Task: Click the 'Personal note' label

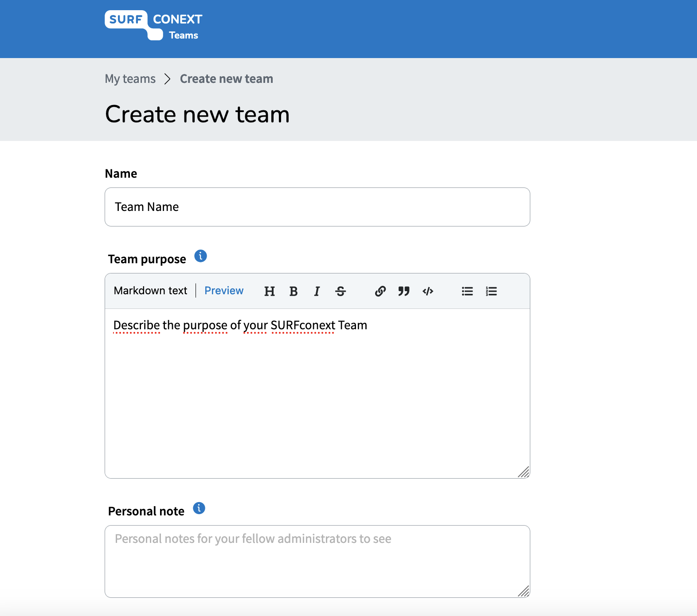Action: [146, 511]
